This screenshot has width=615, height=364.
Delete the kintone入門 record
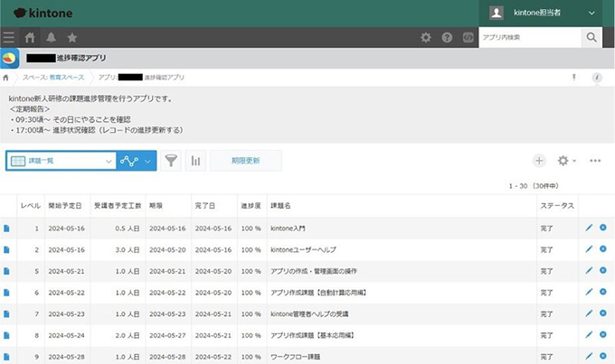[603, 228]
